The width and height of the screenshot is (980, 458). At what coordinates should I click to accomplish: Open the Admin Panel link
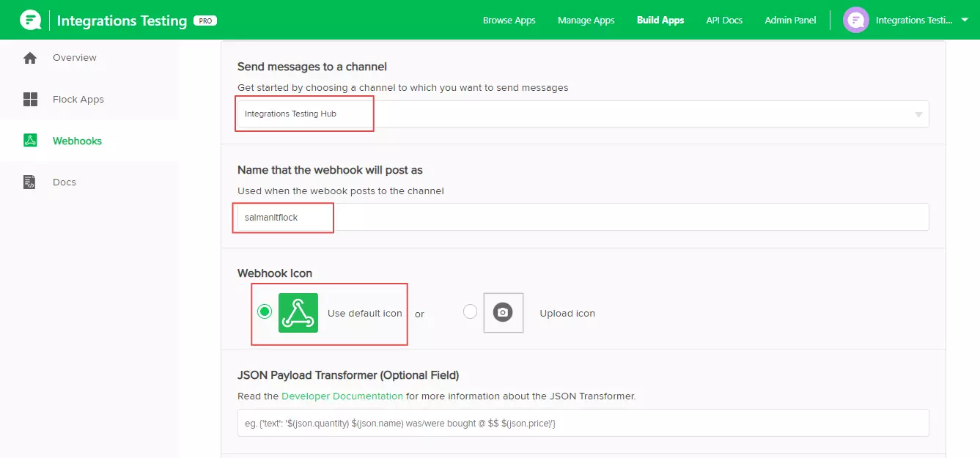[790, 21]
